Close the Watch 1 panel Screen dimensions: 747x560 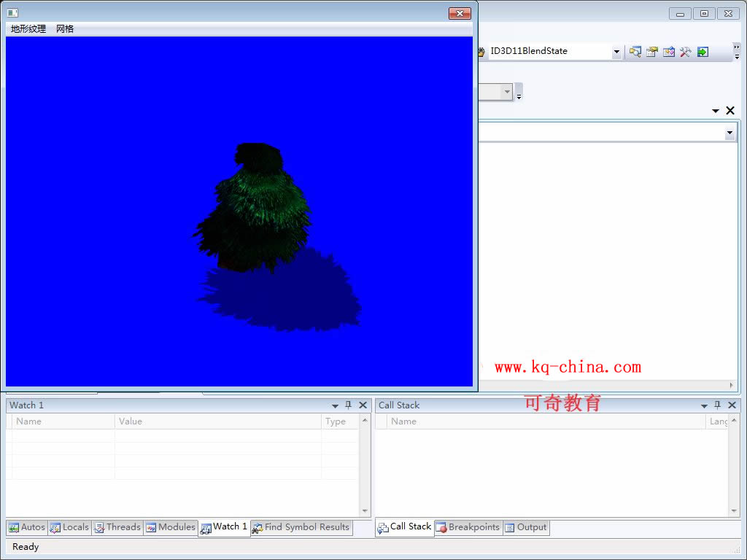coord(363,405)
